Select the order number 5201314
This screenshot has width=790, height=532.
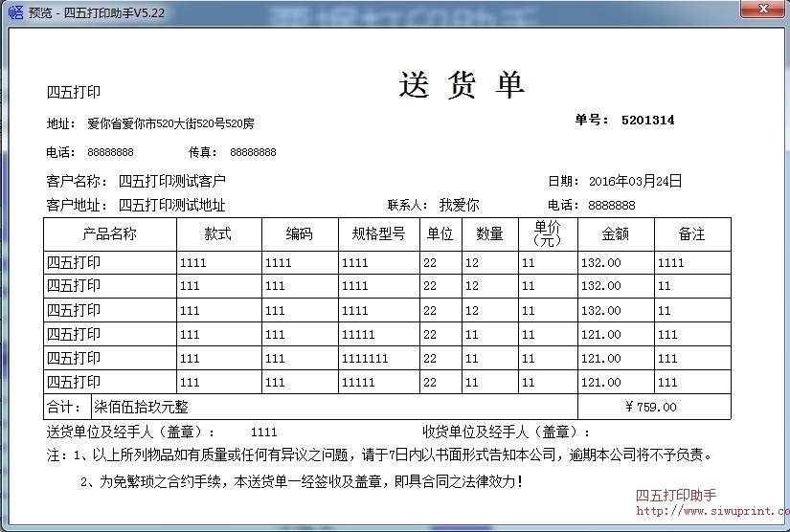click(x=647, y=121)
